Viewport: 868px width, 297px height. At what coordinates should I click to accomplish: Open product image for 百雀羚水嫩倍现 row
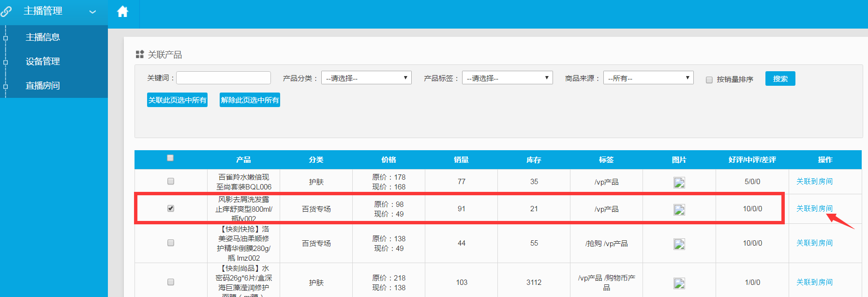pos(679,183)
